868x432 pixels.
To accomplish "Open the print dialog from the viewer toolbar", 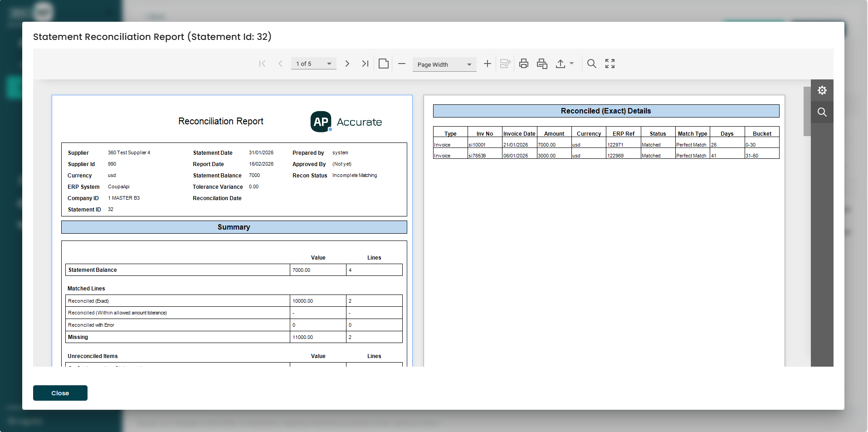I will point(523,64).
